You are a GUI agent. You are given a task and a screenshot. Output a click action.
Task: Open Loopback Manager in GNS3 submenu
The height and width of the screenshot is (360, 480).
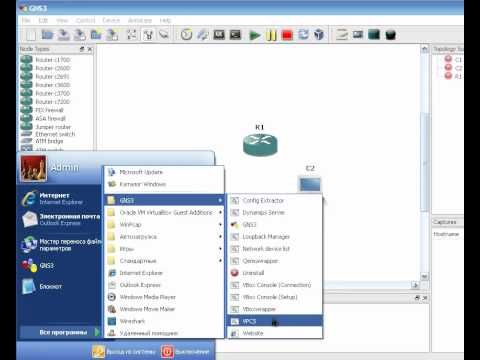[x=275, y=237]
